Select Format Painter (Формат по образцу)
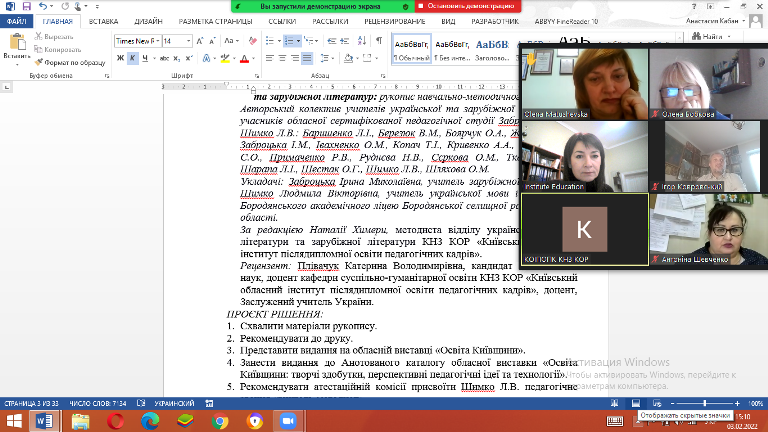768x432 pixels. click(x=70, y=63)
